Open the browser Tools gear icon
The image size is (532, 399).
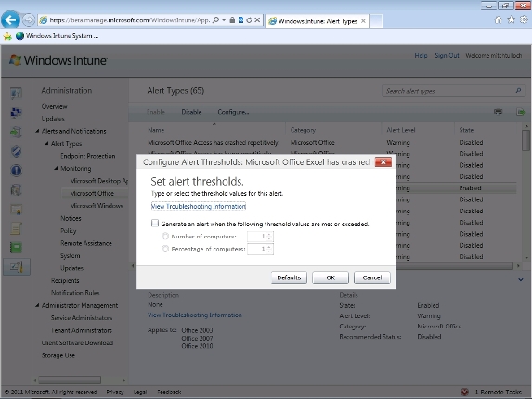(524, 20)
